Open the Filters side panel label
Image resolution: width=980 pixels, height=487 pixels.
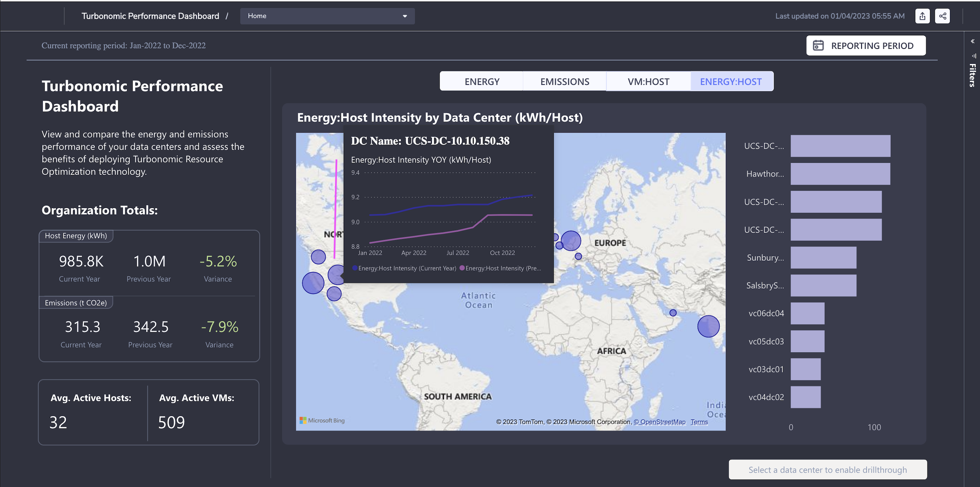(973, 75)
